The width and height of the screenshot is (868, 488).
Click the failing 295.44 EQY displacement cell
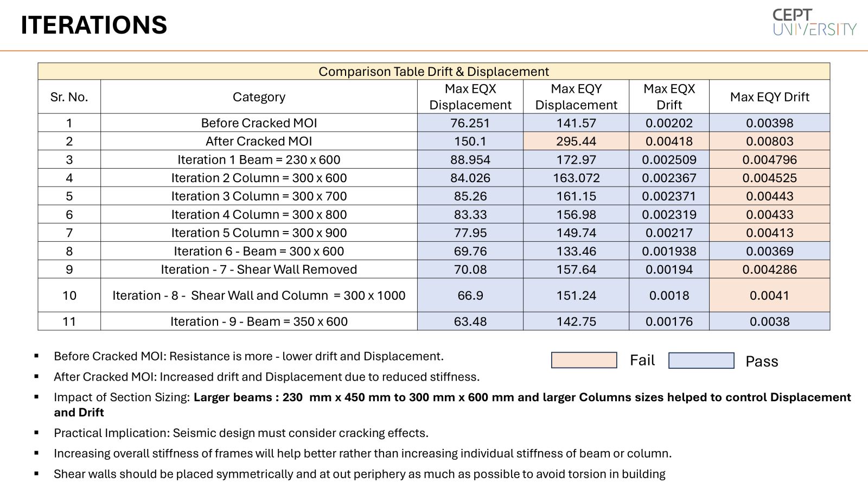click(576, 142)
